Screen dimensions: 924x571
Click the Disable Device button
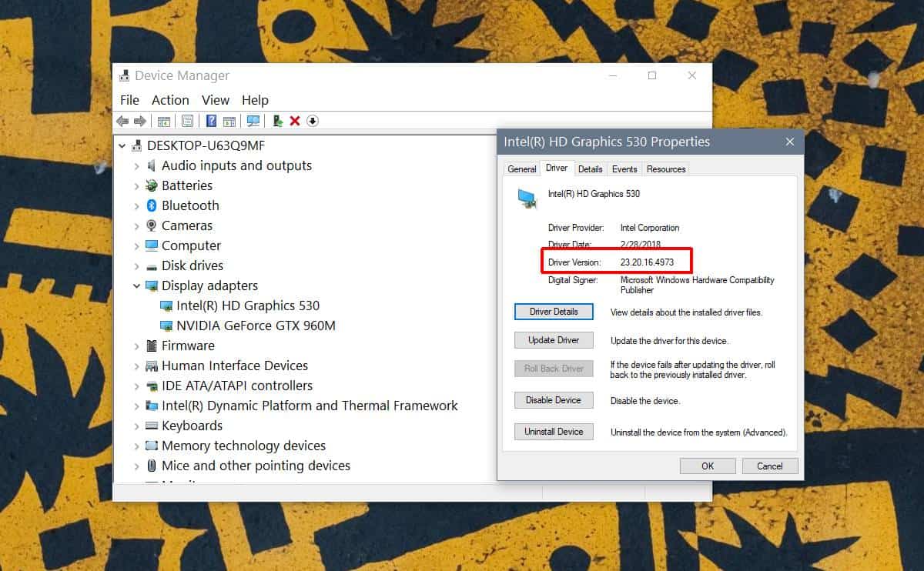554,400
